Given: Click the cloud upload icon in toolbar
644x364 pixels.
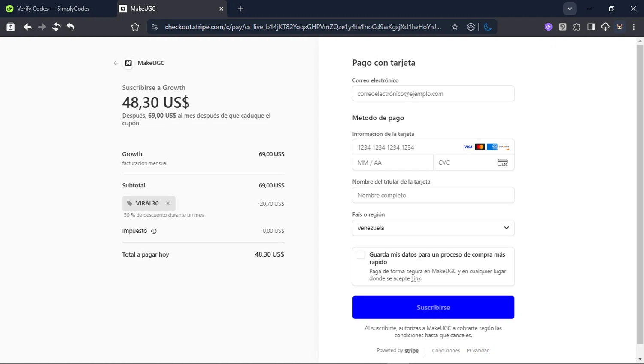Looking at the screenshot, I should [x=605, y=27].
